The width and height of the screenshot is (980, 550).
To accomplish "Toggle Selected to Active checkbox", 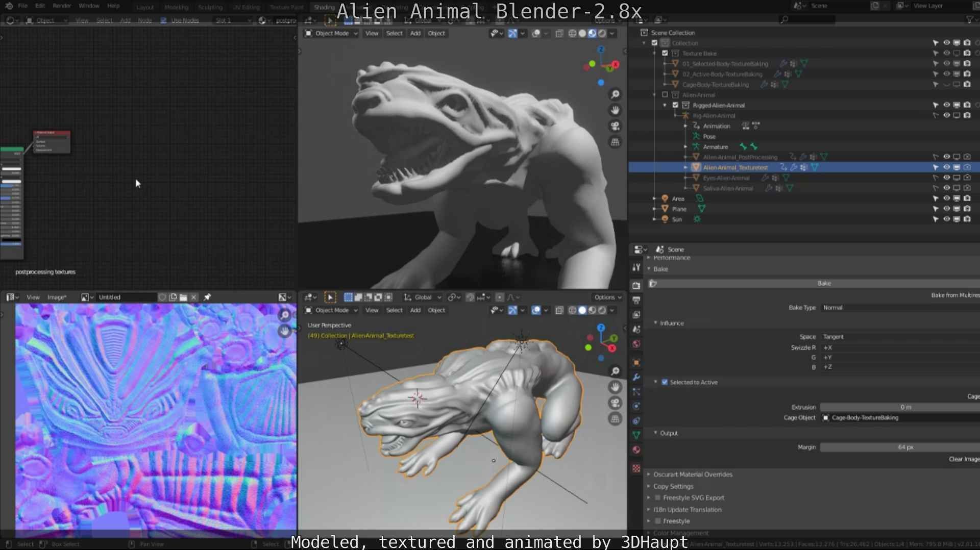I will coord(665,382).
